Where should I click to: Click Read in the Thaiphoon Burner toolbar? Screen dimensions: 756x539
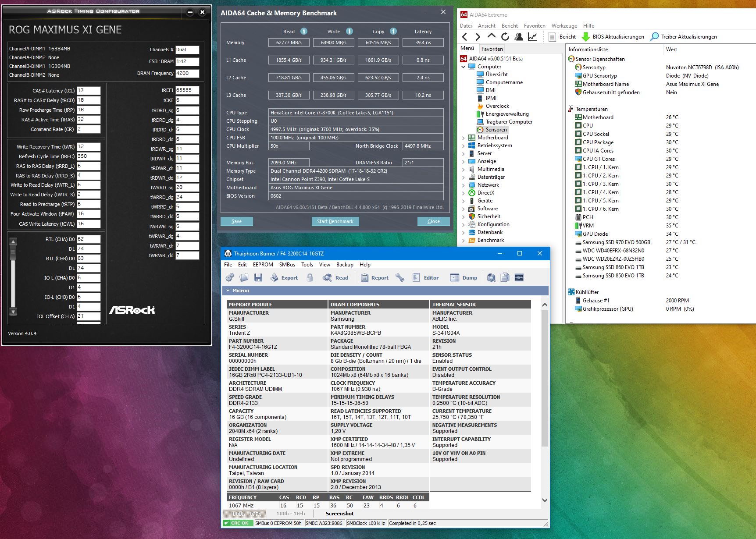pyautogui.click(x=335, y=277)
